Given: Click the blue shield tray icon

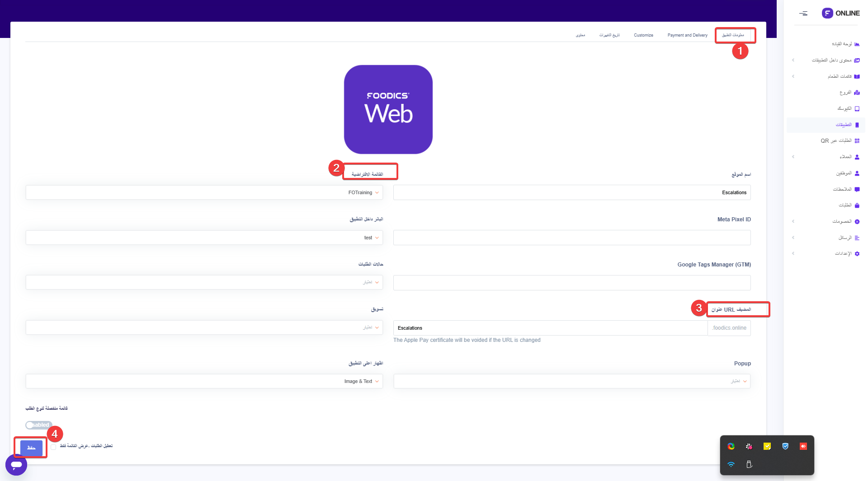Looking at the screenshot, I should coord(785,446).
